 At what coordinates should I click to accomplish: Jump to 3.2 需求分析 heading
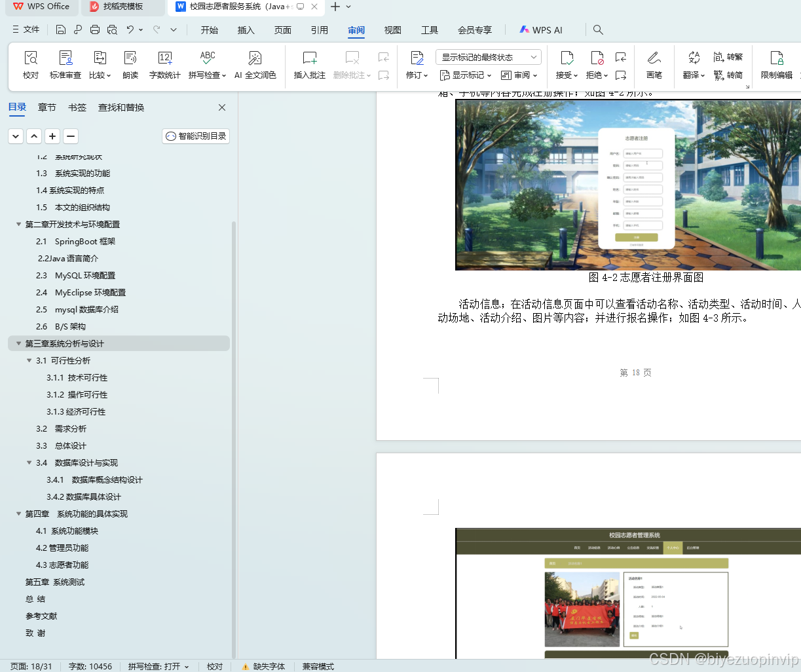coord(61,428)
